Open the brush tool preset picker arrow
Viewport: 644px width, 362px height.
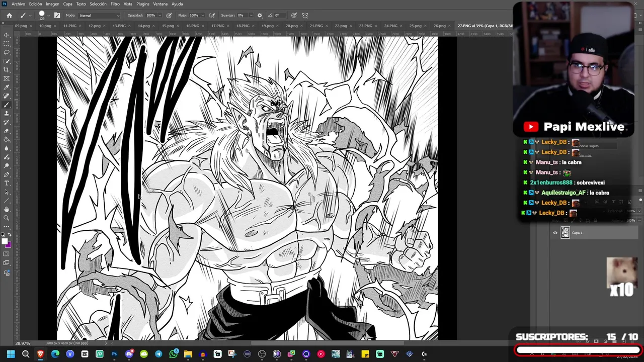(29, 16)
